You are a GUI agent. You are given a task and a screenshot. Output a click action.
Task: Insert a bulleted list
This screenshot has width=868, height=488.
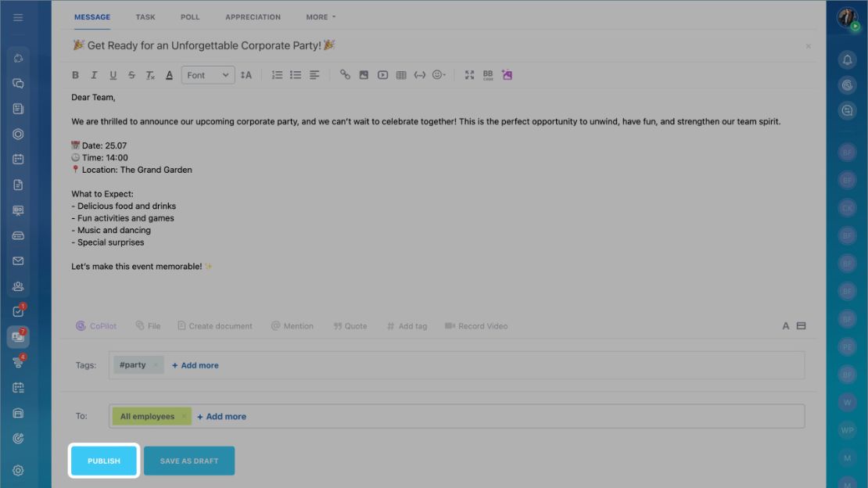[x=296, y=75]
